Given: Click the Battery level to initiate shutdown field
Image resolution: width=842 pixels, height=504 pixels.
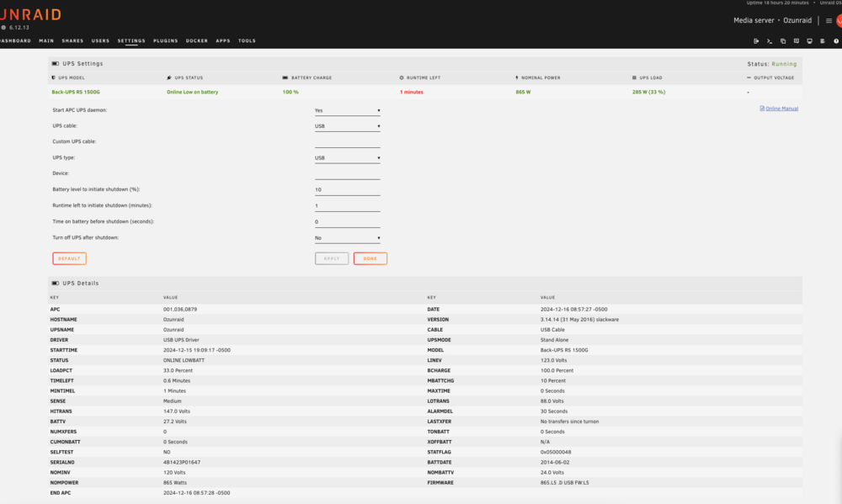Looking at the screenshot, I should pyautogui.click(x=348, y=190).
